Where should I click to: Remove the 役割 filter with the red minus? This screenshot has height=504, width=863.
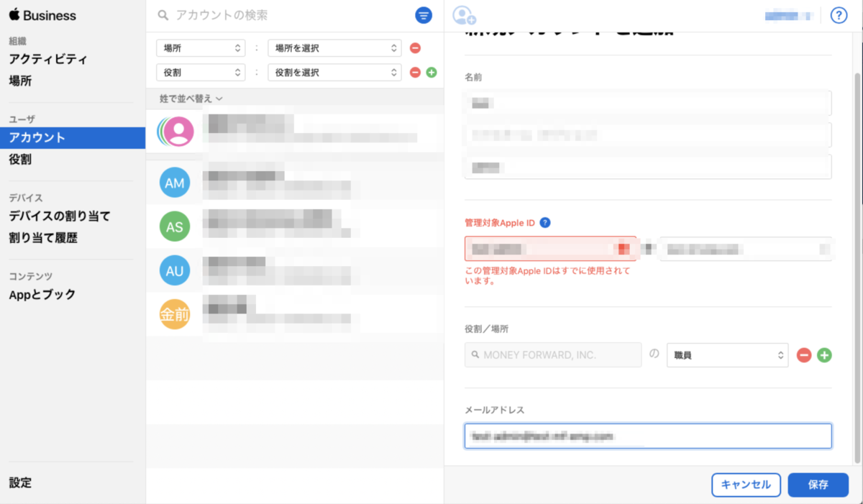(415, 72)
